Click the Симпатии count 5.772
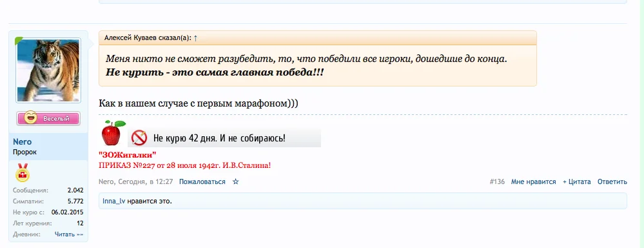644x248 pixels. coord(75,201)
